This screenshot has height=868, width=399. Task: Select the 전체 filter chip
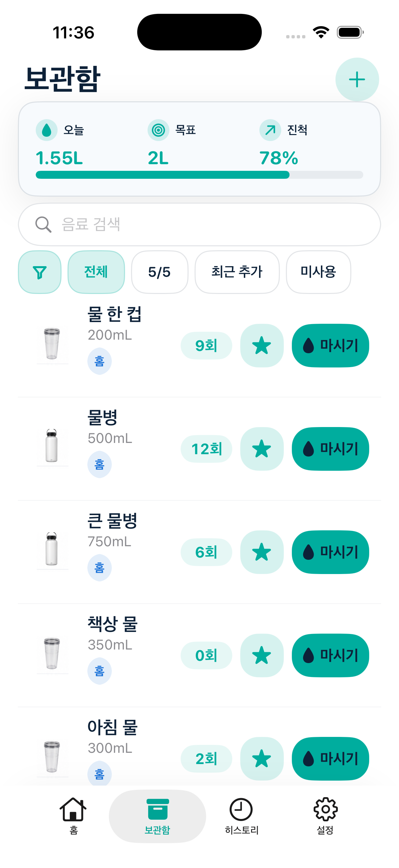pos(96,272)
